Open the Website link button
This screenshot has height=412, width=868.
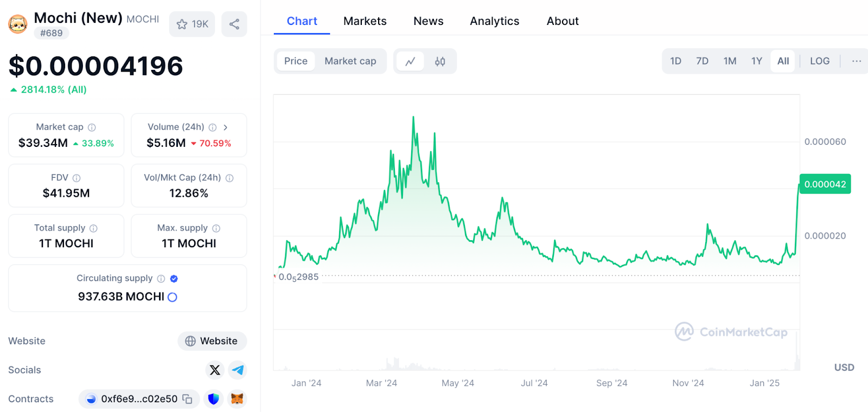click(212, 341)
